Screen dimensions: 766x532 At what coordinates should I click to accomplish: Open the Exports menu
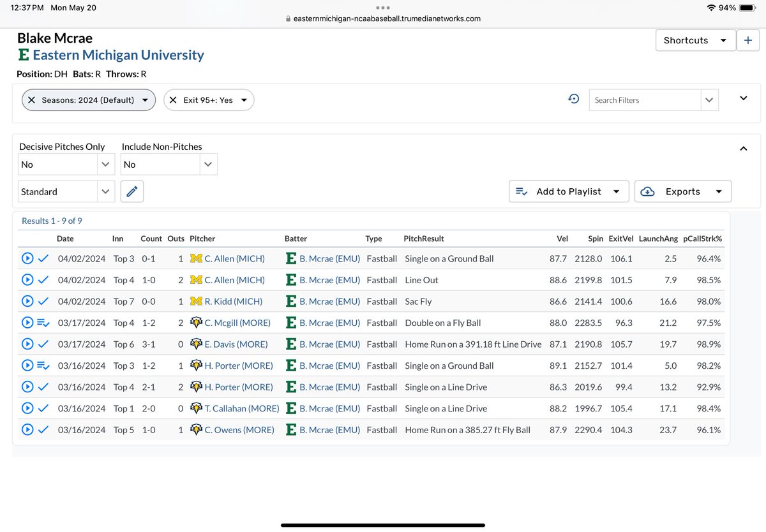point(683,191)
